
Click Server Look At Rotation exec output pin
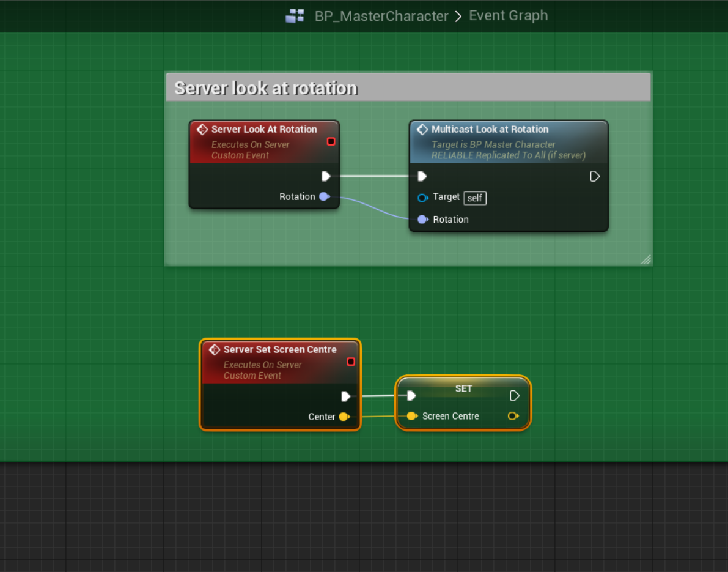tap(326, 176)
